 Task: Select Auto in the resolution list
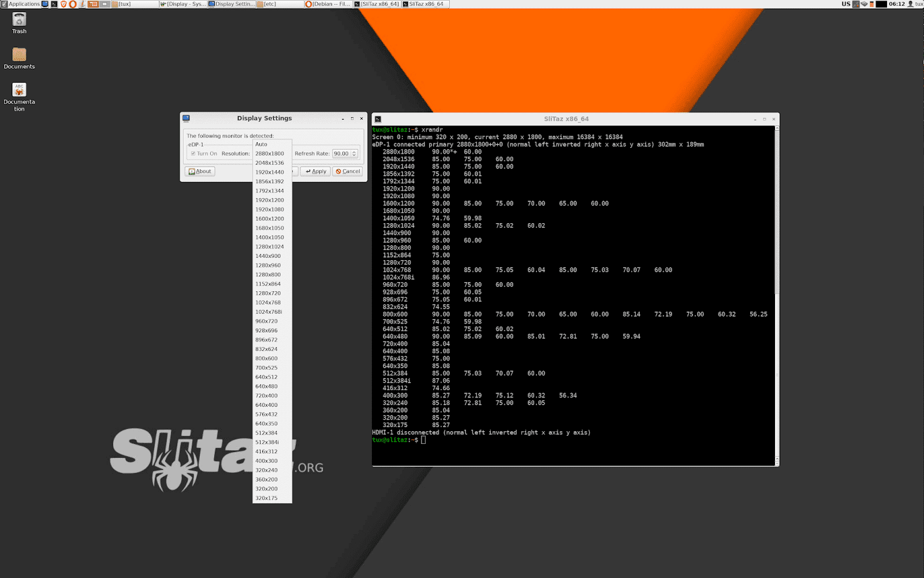click(272, 144)
